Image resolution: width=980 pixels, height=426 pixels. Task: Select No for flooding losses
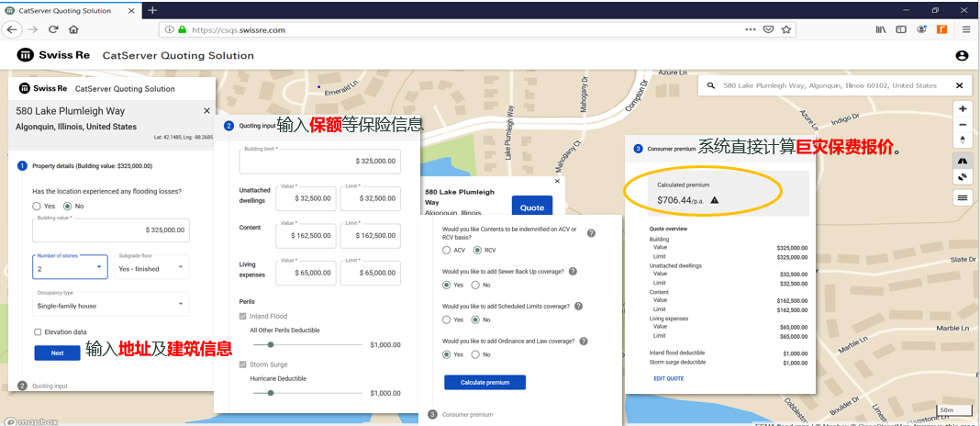tap(68, 206)
